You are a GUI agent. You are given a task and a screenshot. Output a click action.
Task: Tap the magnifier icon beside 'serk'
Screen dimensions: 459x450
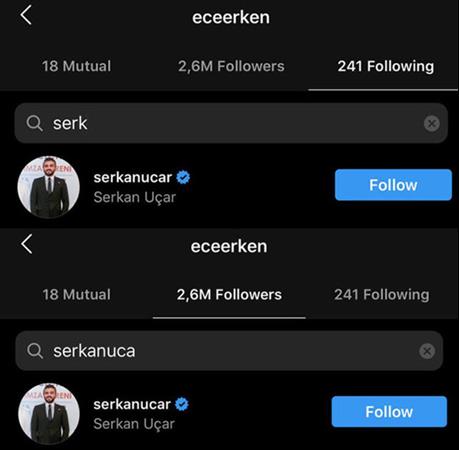click(35, 124)
